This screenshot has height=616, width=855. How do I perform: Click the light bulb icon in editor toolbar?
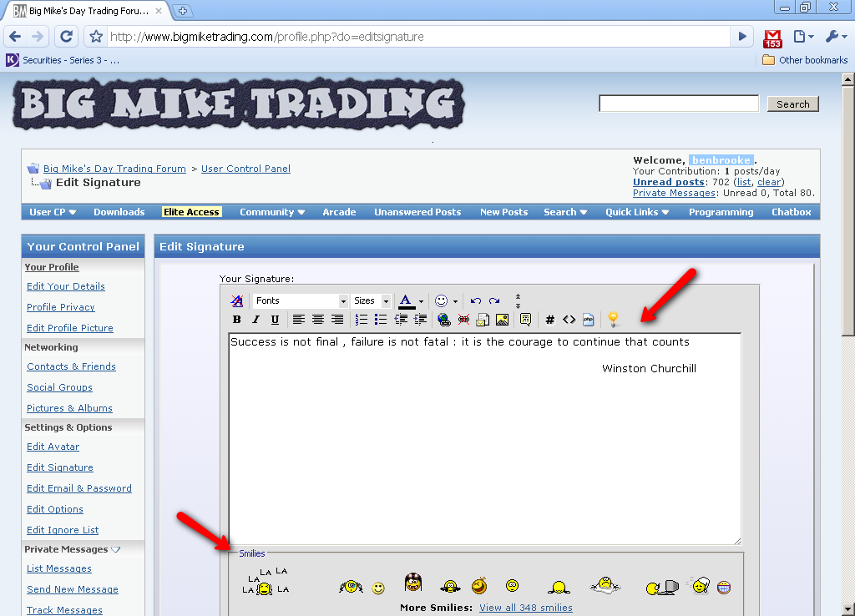click(x=613, y=320)
